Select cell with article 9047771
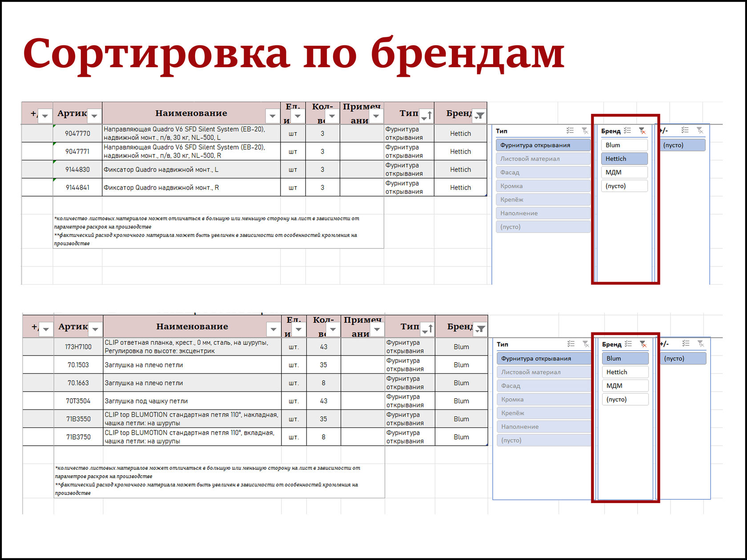The image size is (747, 560). point(77,152)
